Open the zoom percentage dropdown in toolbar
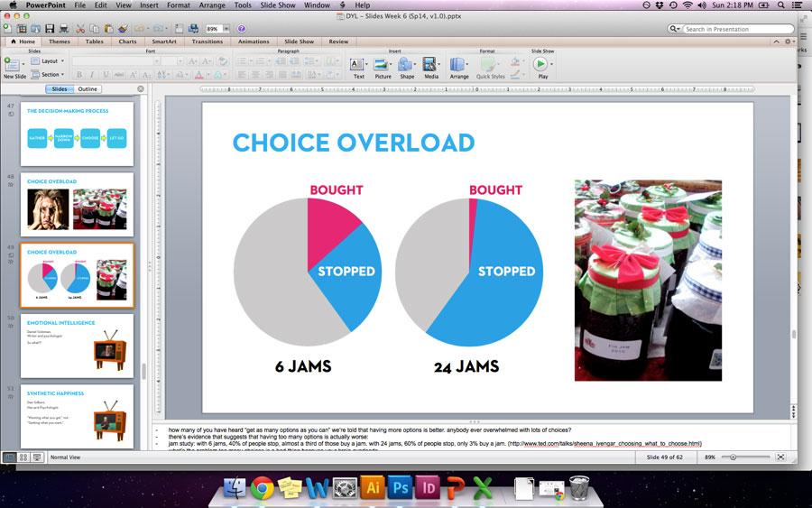 pos(226,29)
